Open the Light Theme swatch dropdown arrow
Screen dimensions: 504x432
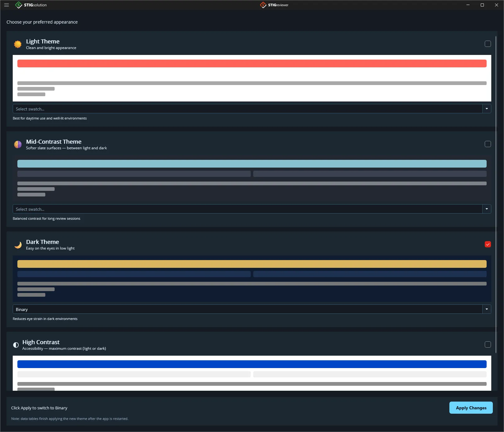487,109
